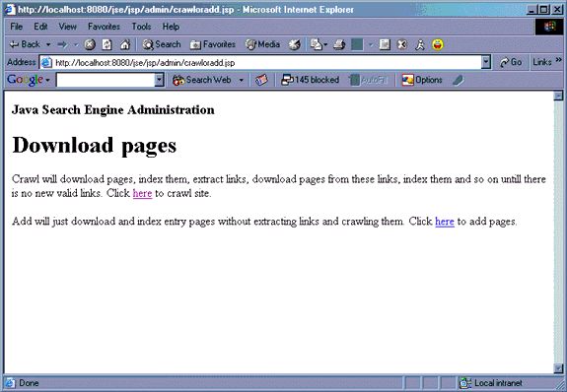Click the History icon in toolbar
Viewport: 567px width, 392px height.
tap(295, 44)
